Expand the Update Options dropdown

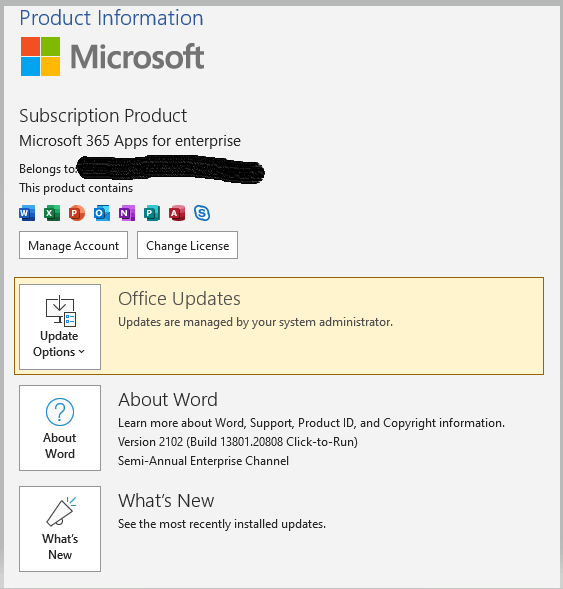coord(60,327)
